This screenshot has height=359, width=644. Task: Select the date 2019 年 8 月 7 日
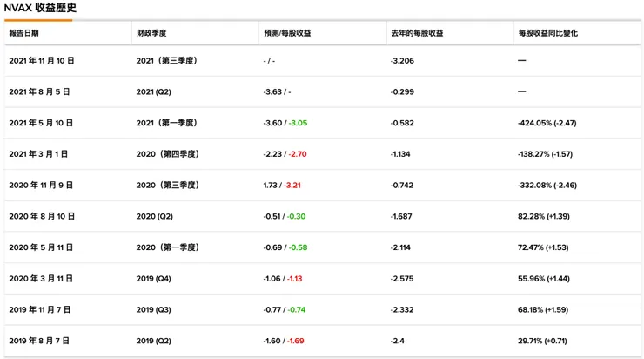click(39, 341)
